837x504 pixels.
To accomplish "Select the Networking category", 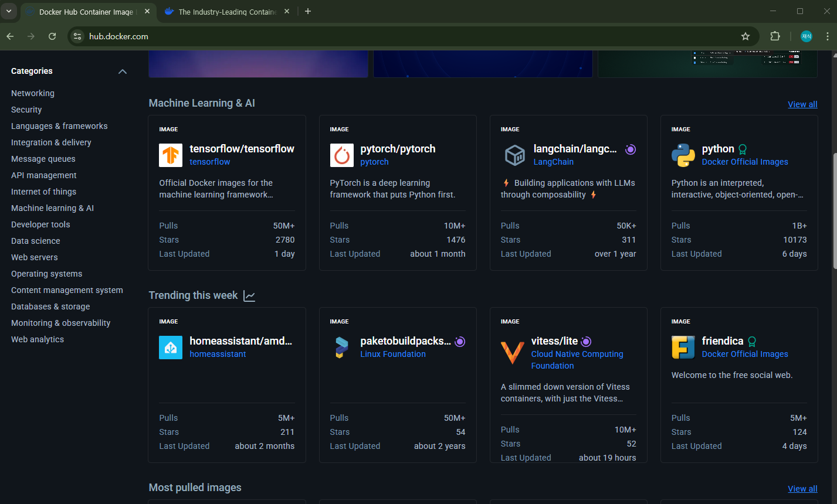I will coord(33,93).
